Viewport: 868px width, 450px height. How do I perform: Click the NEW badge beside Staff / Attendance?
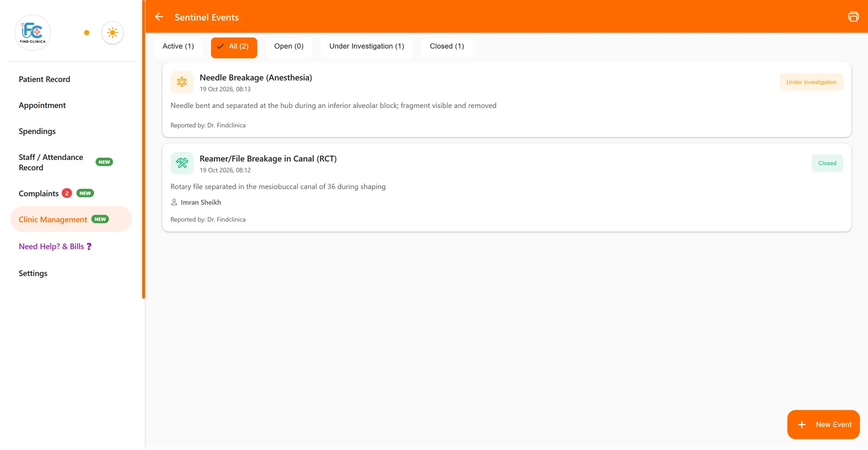coord(104,162)
